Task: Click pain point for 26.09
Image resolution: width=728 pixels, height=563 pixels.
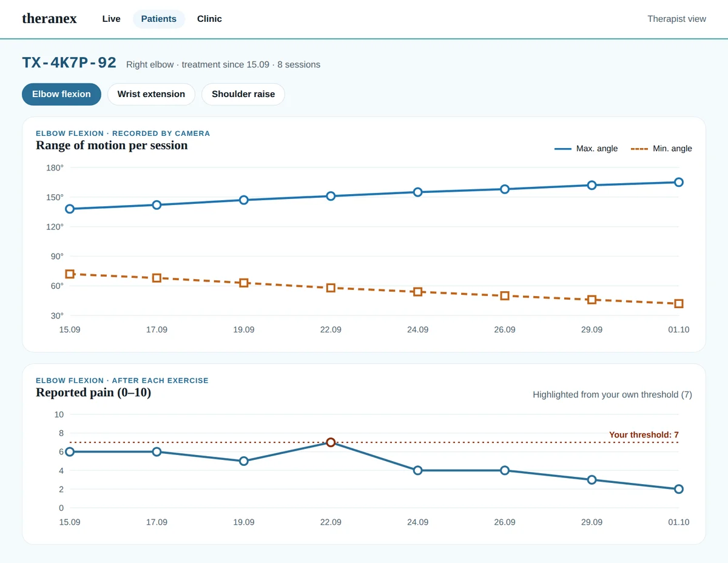Action: 505,470
